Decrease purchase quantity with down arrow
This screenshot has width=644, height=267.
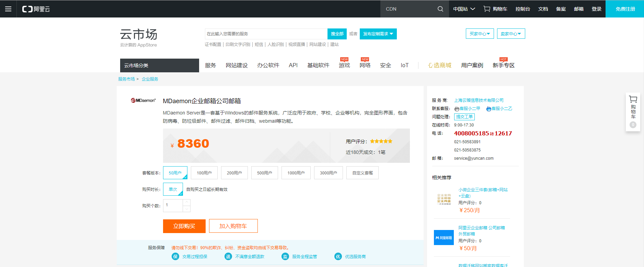[187, 209]
